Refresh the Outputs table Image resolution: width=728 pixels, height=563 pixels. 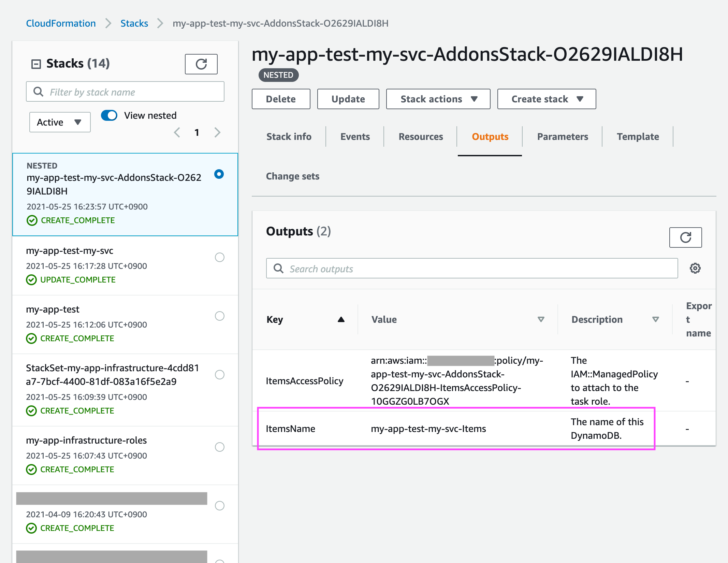685,237
